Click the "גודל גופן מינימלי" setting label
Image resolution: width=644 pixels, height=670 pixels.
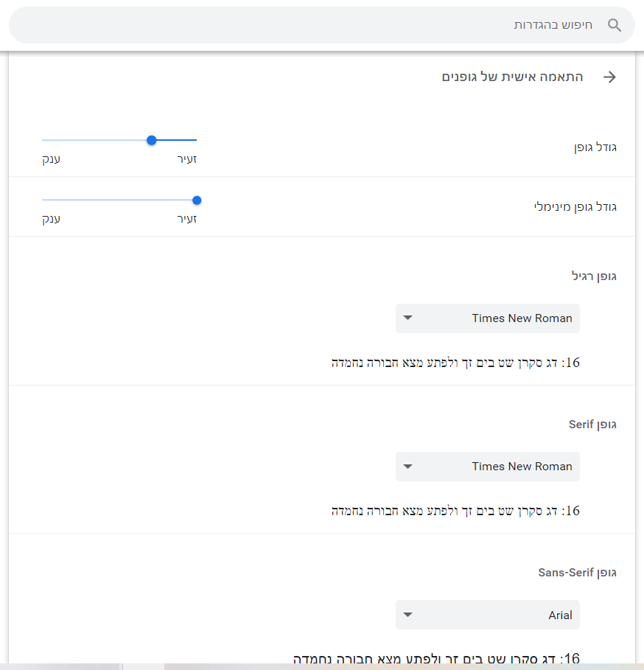click(575, 207)
